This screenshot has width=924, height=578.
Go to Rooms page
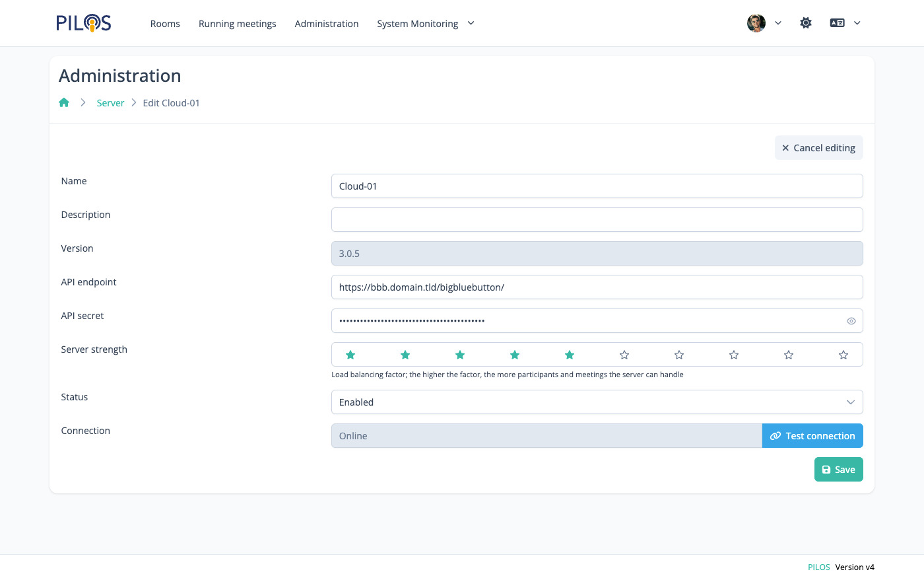click(165, 24)
